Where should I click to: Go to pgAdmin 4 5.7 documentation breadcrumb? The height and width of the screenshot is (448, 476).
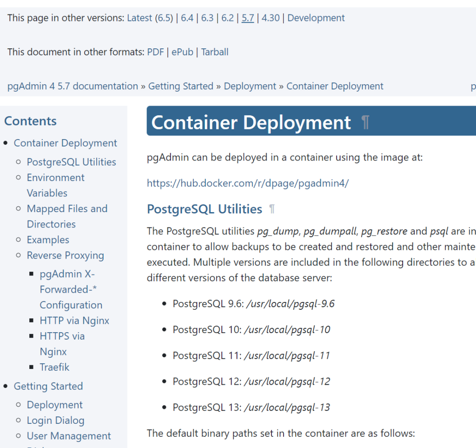(x=73, y=87)
